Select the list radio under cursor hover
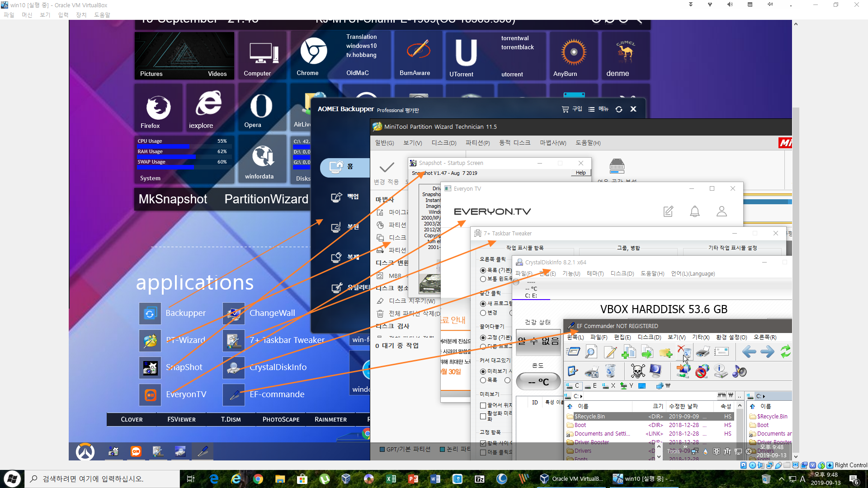The image size is (868, 488). (483, 380)
